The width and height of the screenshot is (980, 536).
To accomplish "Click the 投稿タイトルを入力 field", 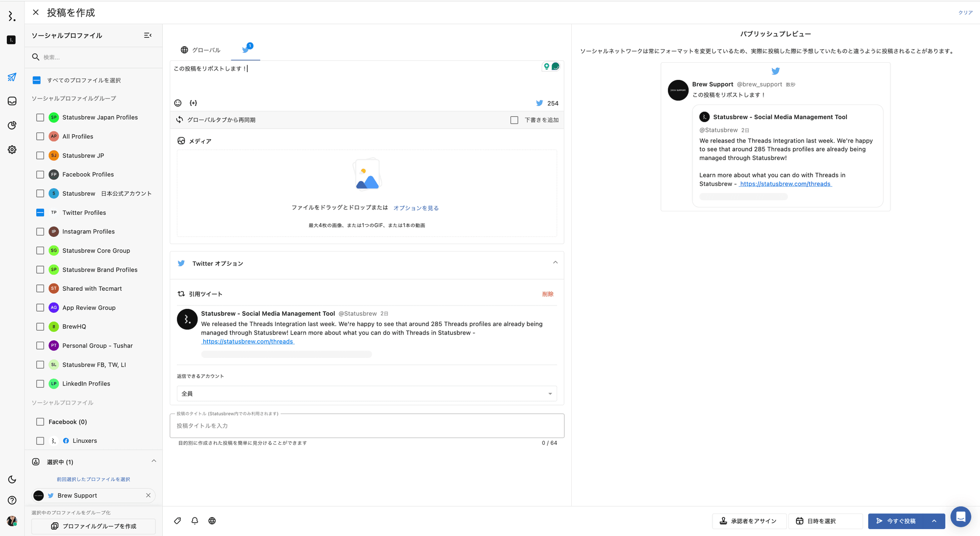I will (367, 426).
